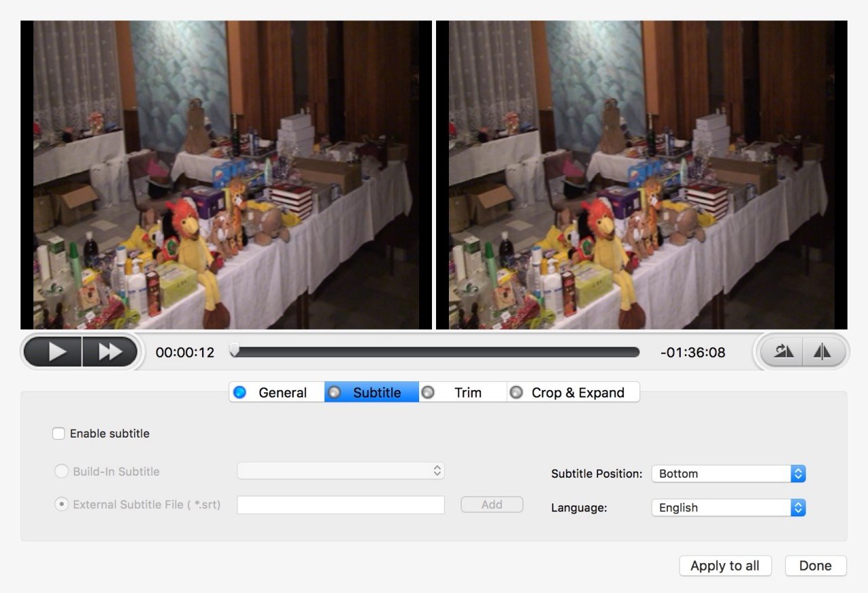Screen dimensions: 868x593
Task: Click the flip horizontal icon
Action: 823,351
